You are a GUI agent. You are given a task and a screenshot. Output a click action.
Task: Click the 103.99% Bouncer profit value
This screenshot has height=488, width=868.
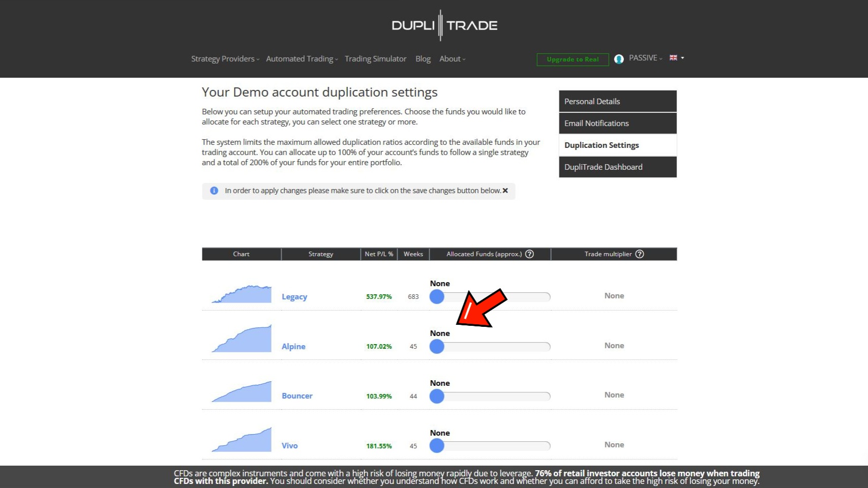379,396
